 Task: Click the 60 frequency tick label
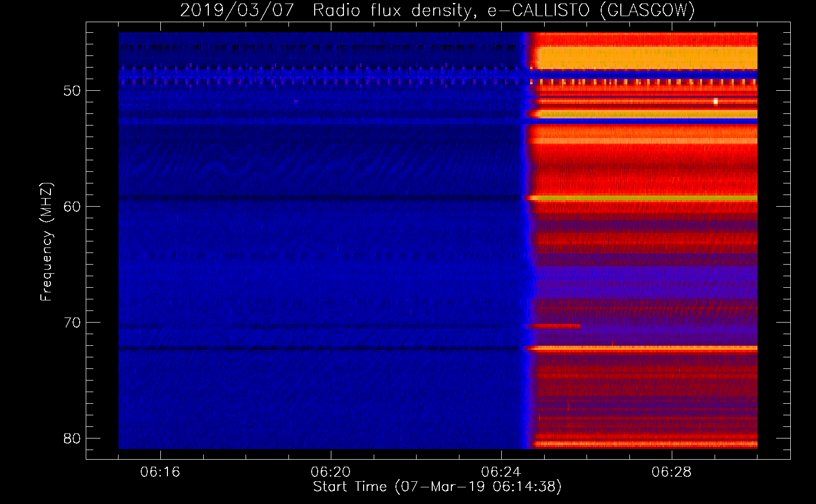click(x=72, y=207)
